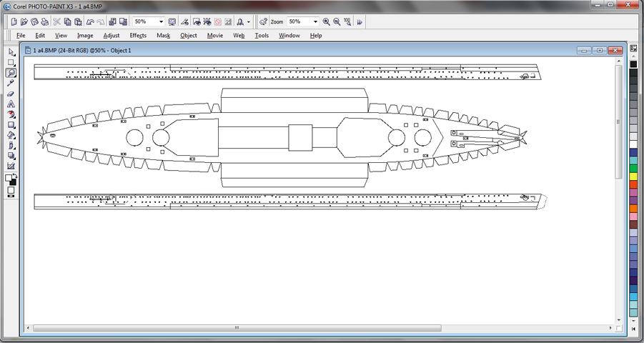Select the Rectangle Mask tool
Viewport: 644px width, 343px height.
pyautogui.click(x=11, y=63)
